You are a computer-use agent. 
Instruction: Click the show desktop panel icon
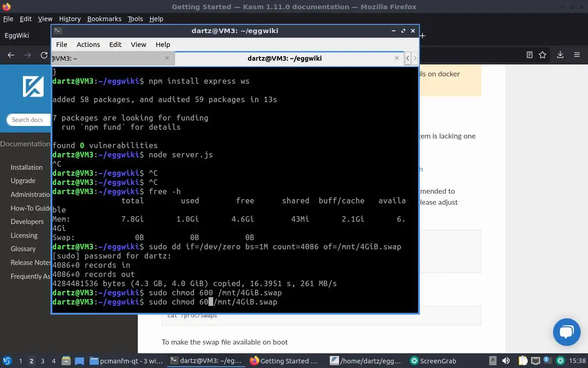(x=79, y=361)
